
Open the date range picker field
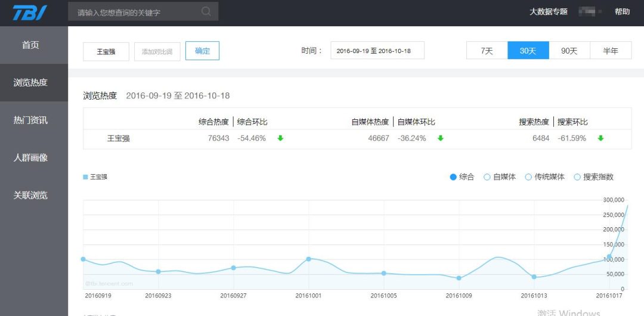pos(377,51)
